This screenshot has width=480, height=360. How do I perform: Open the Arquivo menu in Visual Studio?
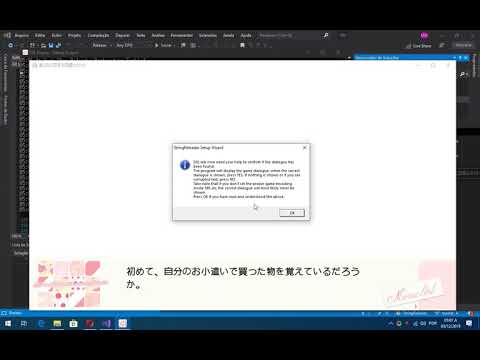pyautogui.click(x=22, y=35)
